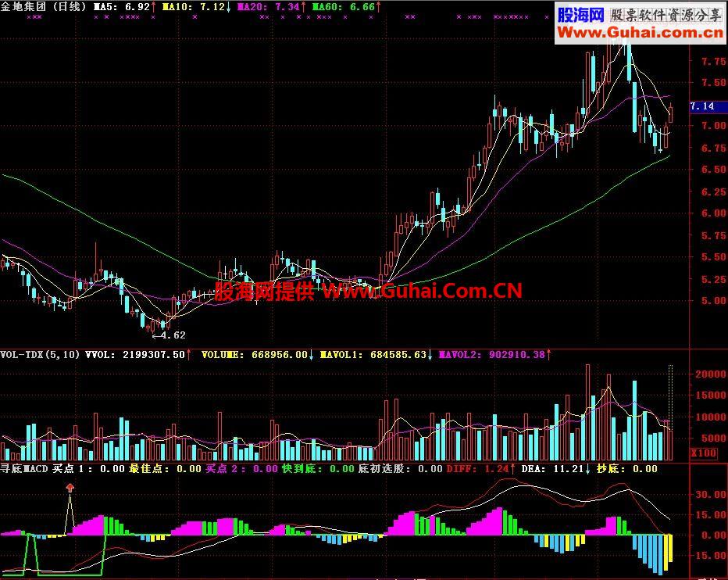Click the 6.75 price axis label
Screen dimensions: 728x580
(714, 148)
